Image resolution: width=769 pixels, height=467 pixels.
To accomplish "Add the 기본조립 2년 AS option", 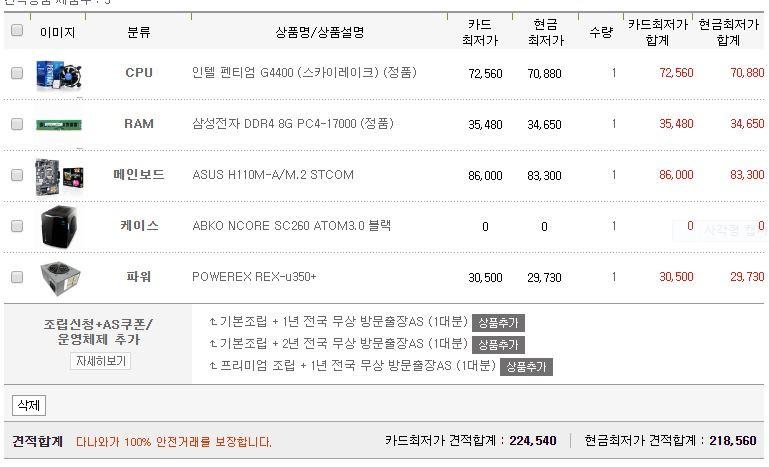I will pos(498,344).
